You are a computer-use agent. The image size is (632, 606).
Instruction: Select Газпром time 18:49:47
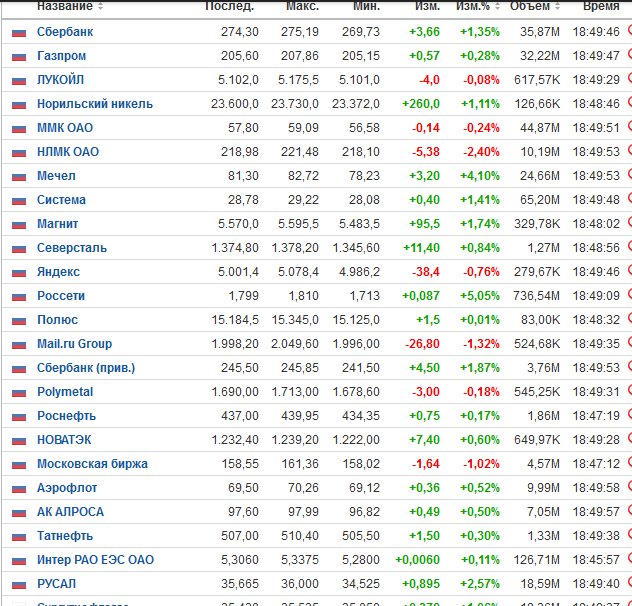(x=596, y=56)
